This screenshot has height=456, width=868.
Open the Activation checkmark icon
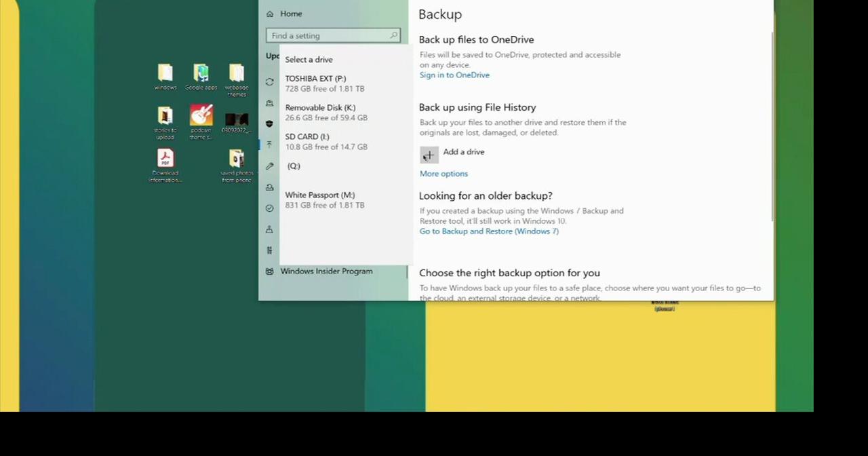(x=269, y=208)
